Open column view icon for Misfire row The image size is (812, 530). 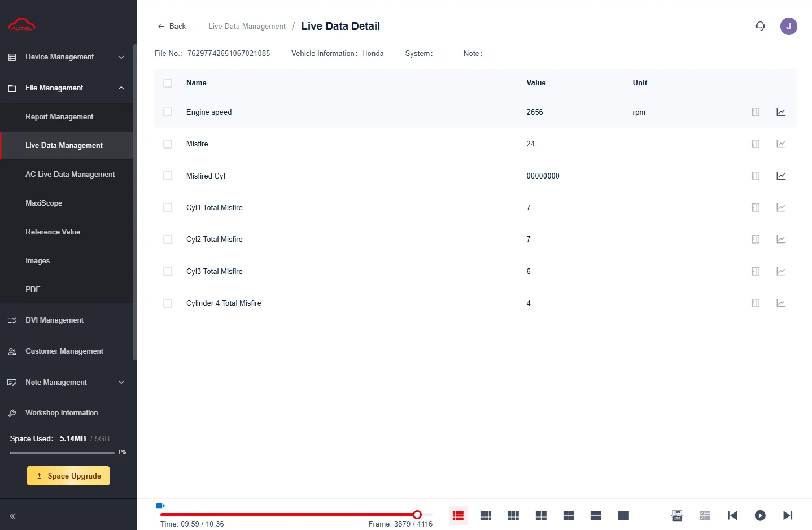[x=756, y=144]
